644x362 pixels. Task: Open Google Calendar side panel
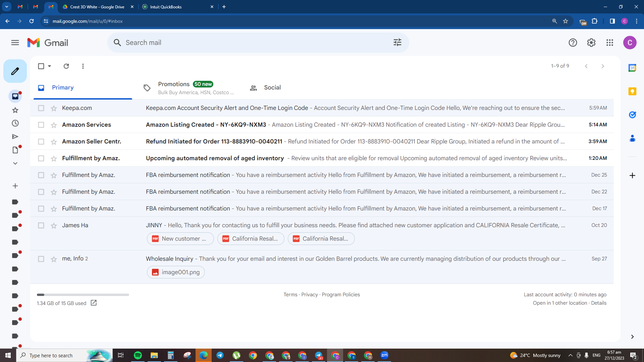[632, 68]
